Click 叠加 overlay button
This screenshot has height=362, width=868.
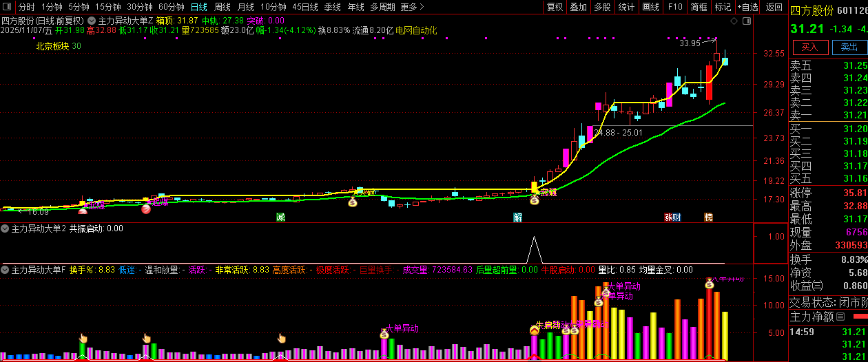pos(579,7)
